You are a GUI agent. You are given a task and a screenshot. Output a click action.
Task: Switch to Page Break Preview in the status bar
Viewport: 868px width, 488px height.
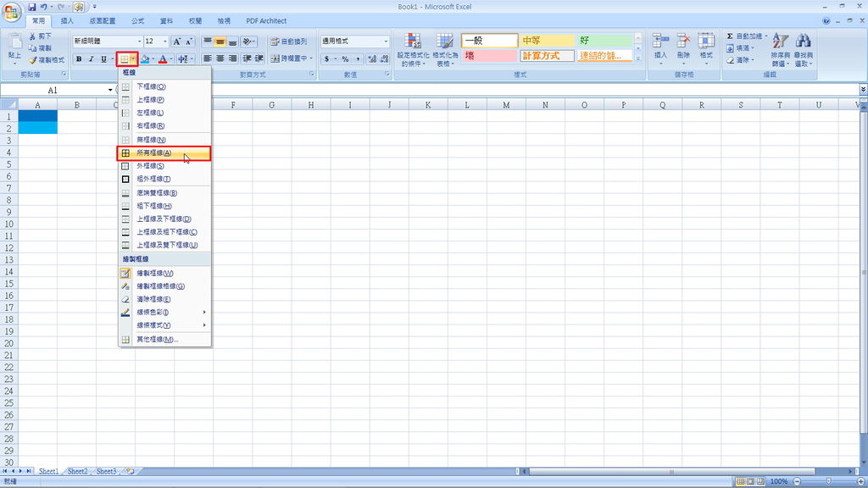point(761,481)
